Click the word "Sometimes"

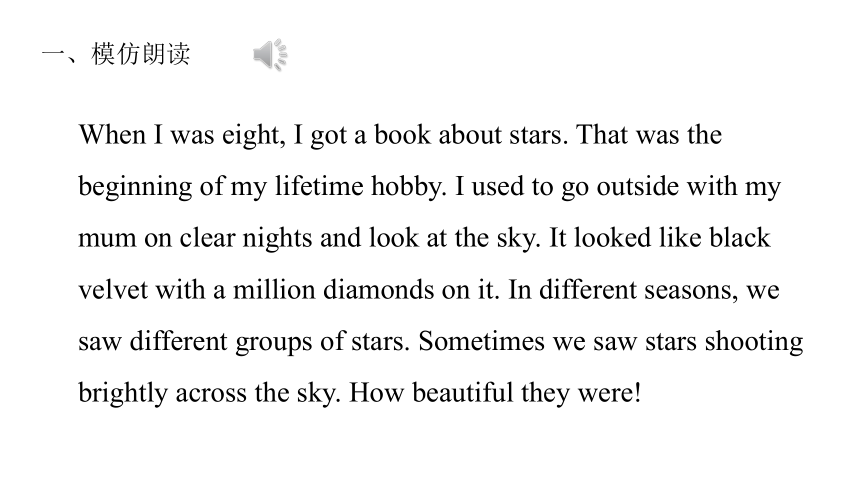pyautogui.click(x=482, y=341)
